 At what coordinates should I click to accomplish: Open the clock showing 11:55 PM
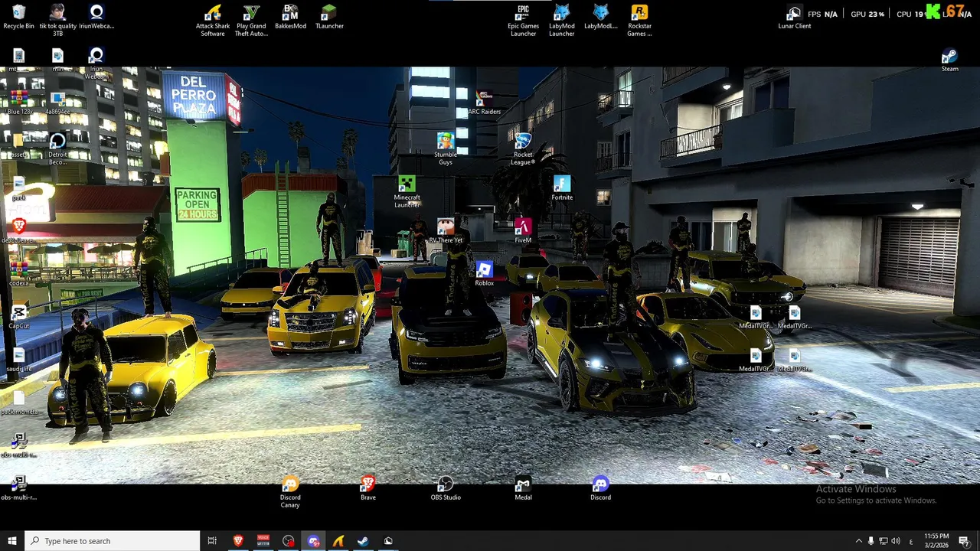pos(936,540)
